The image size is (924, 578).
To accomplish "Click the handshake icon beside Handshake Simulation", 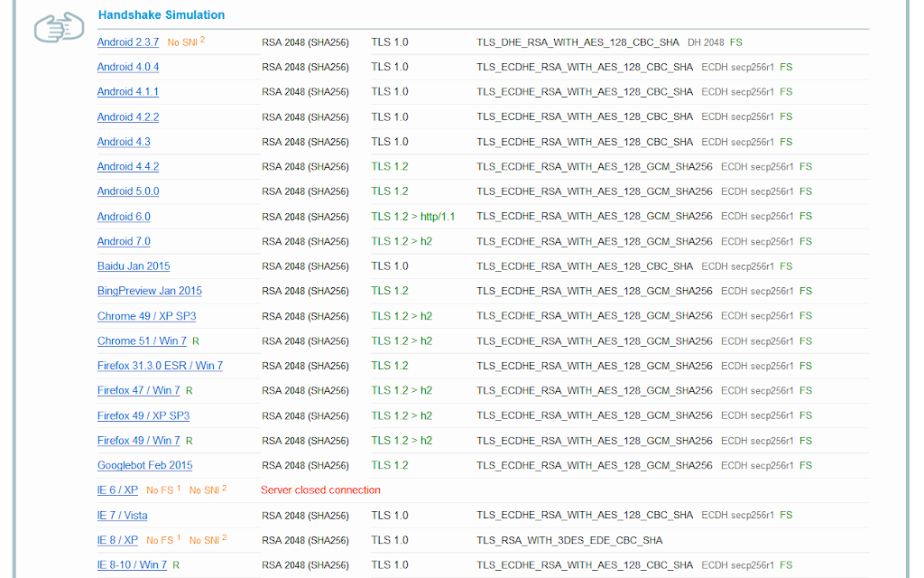I will [59, 27].
